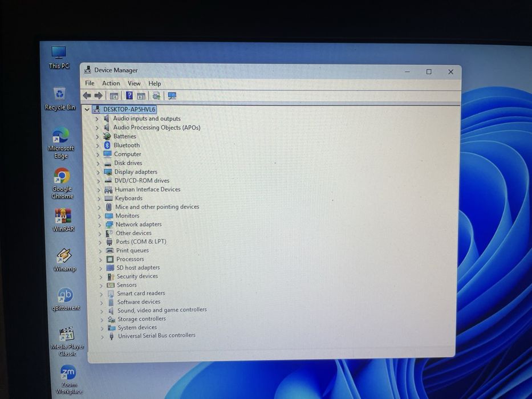The image size is (532, 399).
Task: Click Update device driver toolbar icon
Action: tap(156, 96)
